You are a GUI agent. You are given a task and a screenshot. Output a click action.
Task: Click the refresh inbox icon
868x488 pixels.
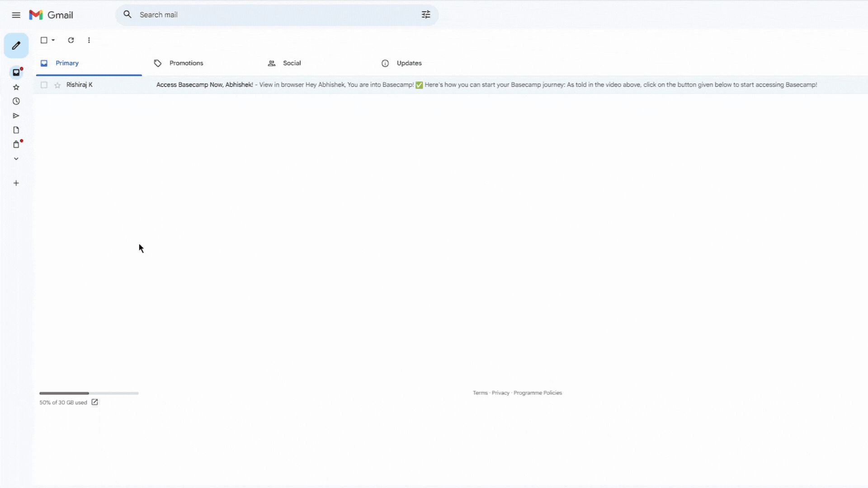coord(71,40)
